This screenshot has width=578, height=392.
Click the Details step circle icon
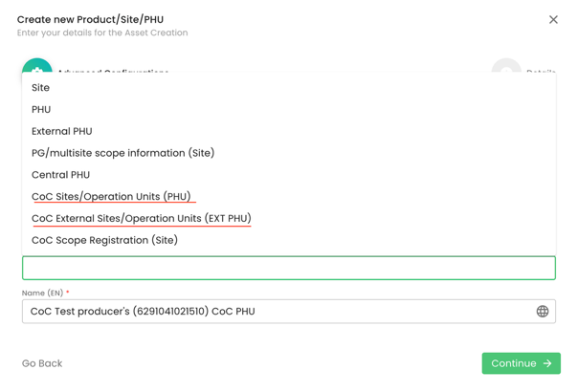point(506,67)
